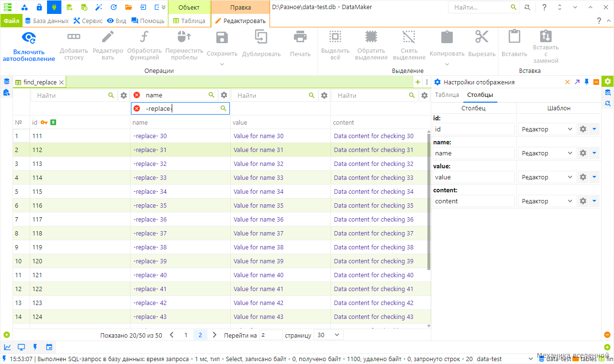Click Вставить с заменой button
The height and width of the screenshot is (364, 614).
click(x=546, y=47)
